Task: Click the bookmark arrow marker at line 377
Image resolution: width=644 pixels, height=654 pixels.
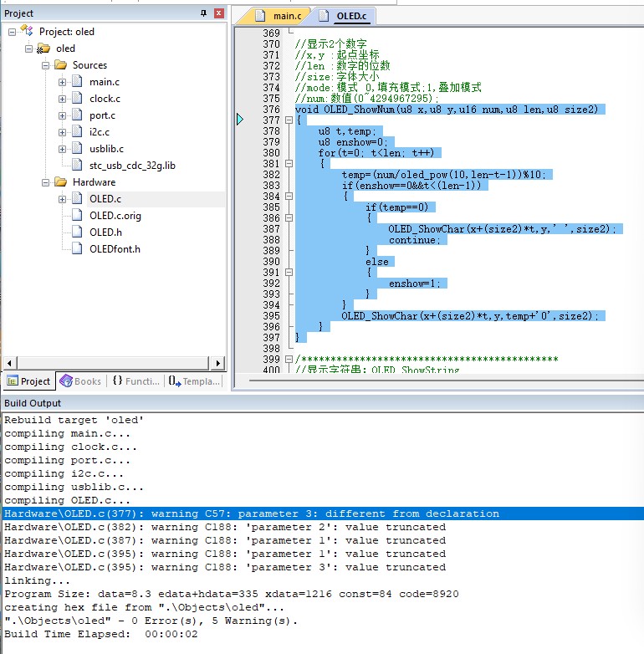Action: coord(240,120)
